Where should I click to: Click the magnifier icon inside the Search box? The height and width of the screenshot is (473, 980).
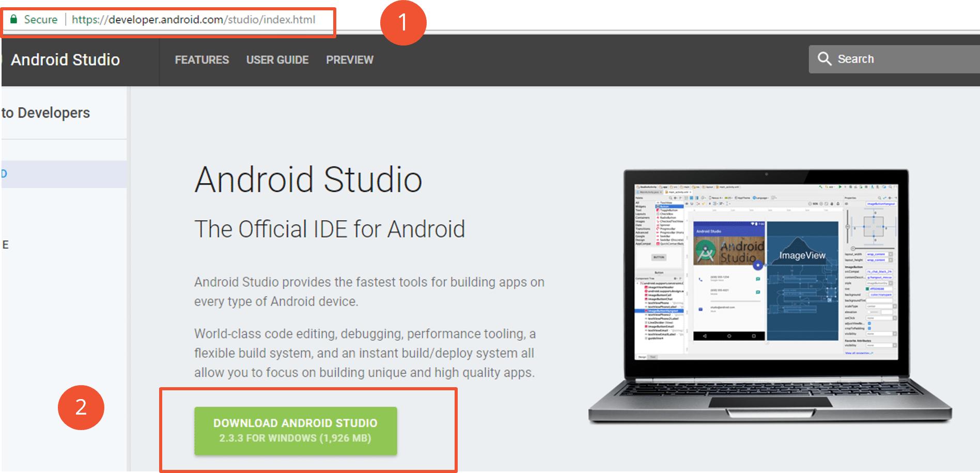[x=825, y=58]
